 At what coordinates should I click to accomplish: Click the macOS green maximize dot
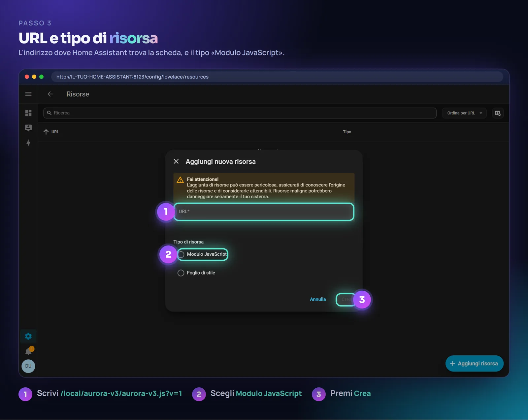coord(41,77)
